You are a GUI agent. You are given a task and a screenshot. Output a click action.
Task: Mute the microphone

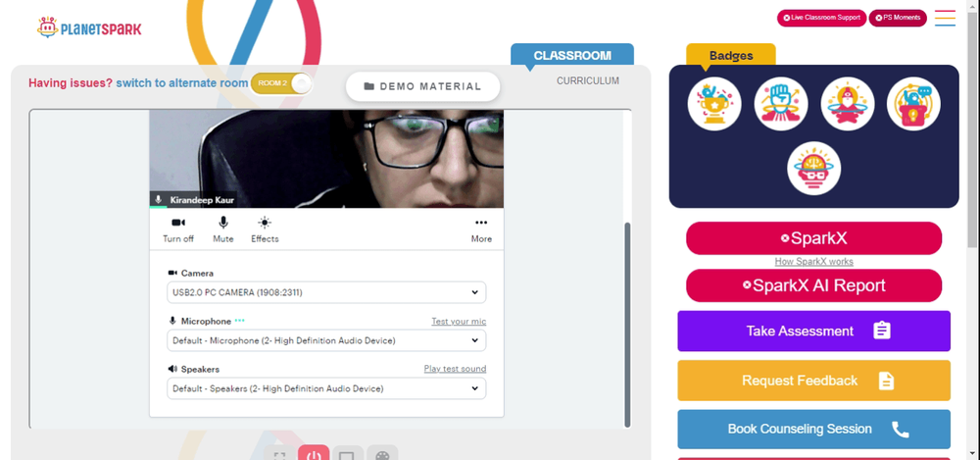(x=223, y=230)
